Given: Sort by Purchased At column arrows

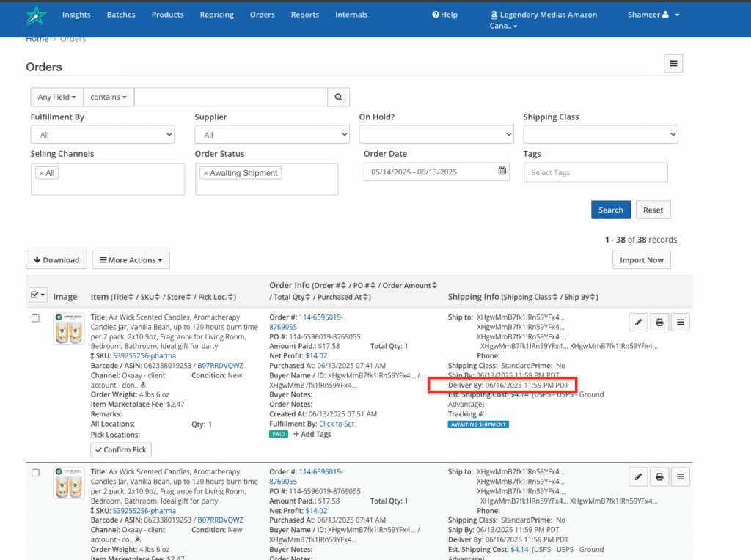Looking at the screenshot, I should (366, 298).
